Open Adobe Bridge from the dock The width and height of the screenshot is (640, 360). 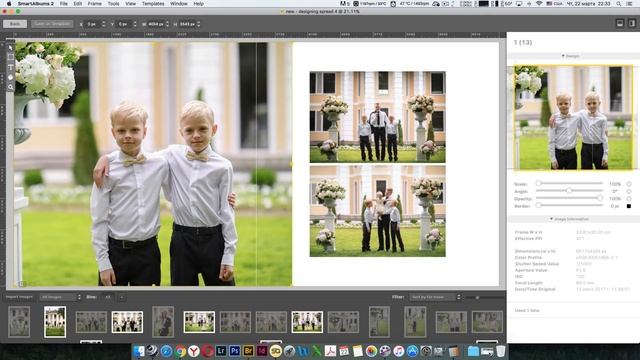[x=248, y=351]
